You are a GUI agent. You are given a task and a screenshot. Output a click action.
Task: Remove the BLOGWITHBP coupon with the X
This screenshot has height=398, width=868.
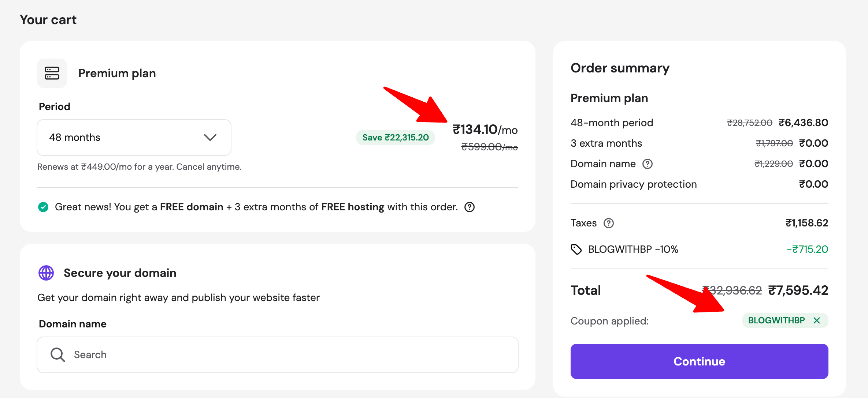(817, 320)
